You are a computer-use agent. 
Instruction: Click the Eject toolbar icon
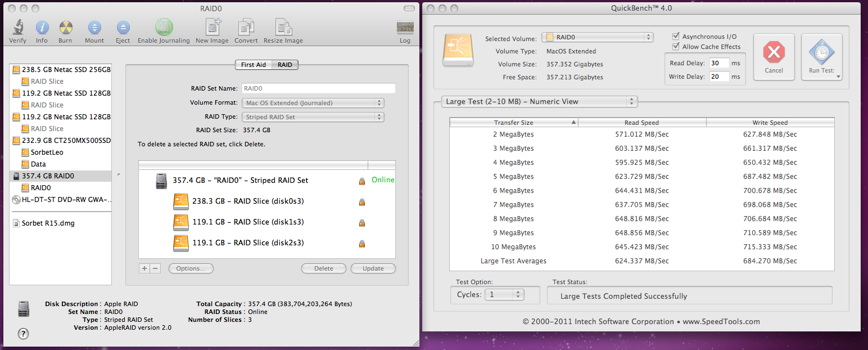(123, 27)
